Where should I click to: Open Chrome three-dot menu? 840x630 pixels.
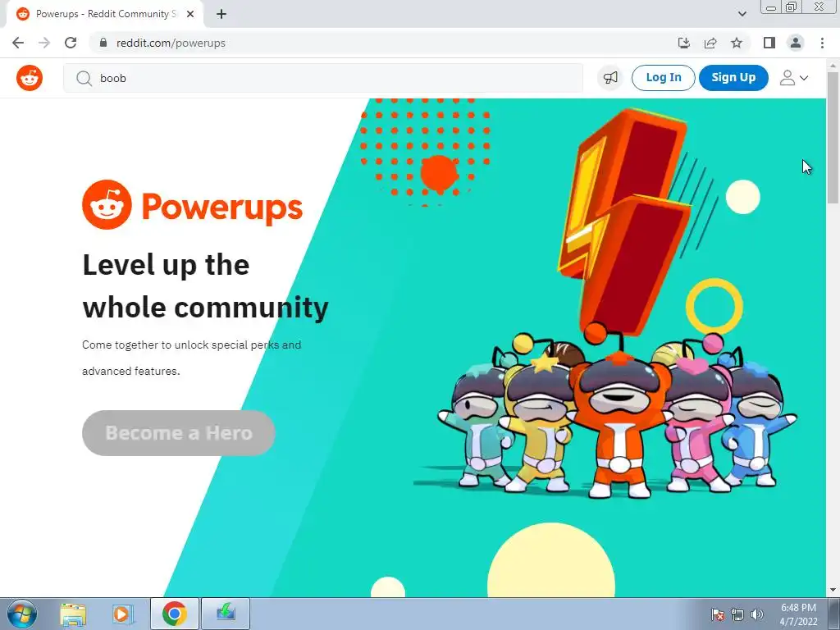click(x=822, y=43)
